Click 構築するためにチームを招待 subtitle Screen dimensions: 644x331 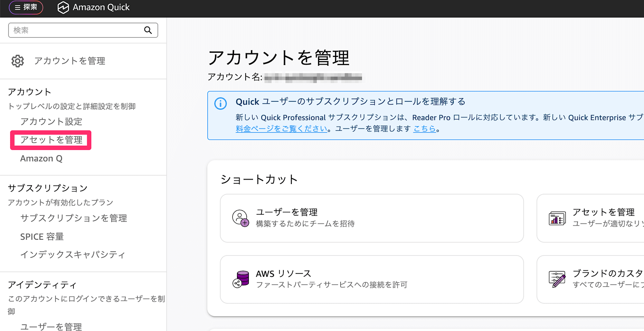coord(305,224)
